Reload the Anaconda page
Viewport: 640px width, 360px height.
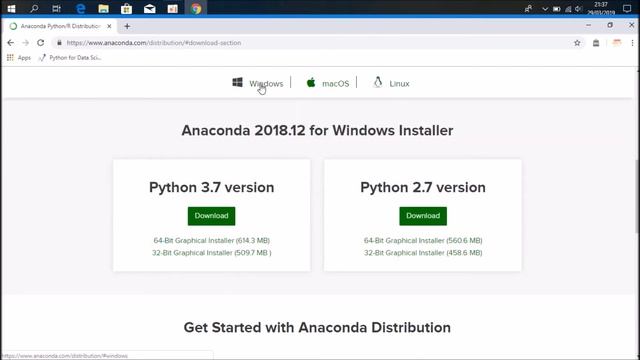[40, 42]
